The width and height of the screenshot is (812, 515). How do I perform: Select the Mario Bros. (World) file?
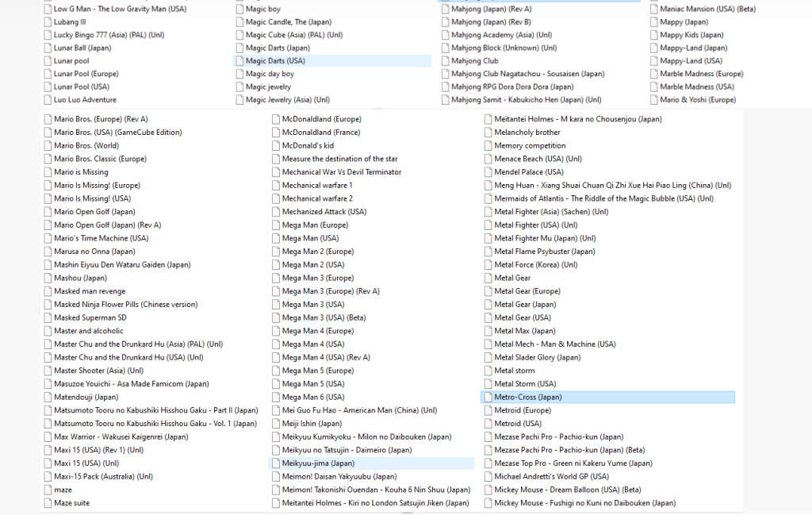pyautogui.click(x=86, y=146)
